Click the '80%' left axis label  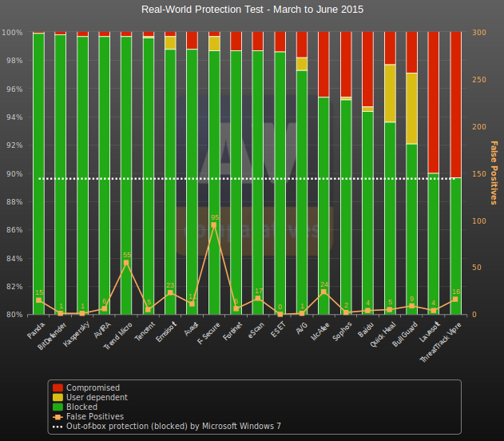(14, 315)
